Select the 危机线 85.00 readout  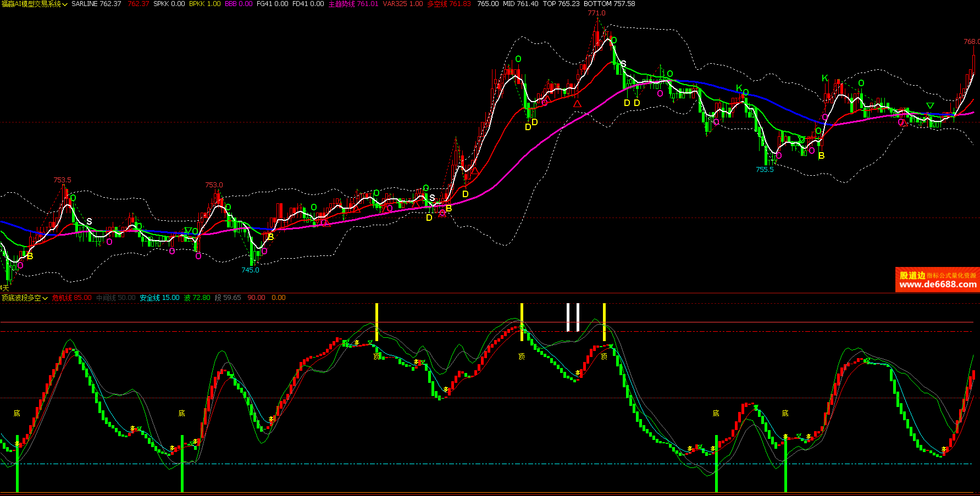71,298
